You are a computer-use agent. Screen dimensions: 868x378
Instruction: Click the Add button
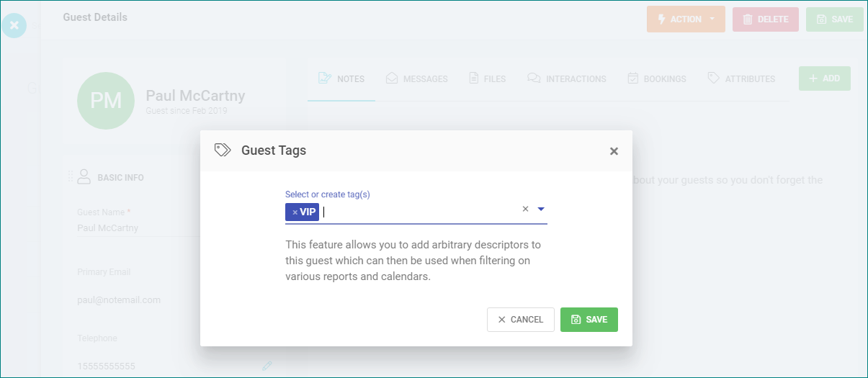click(x=824, y=78)
